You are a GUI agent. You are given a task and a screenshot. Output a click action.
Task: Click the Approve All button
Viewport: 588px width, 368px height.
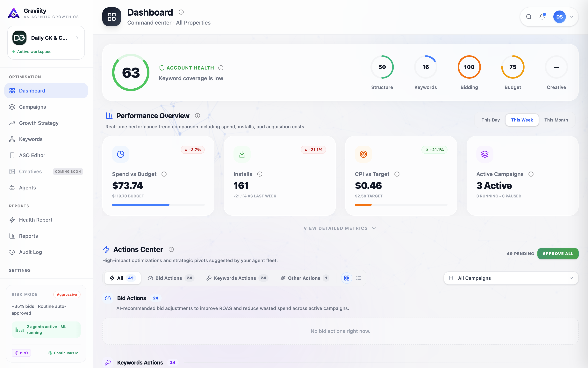click(x=558, y=254)
